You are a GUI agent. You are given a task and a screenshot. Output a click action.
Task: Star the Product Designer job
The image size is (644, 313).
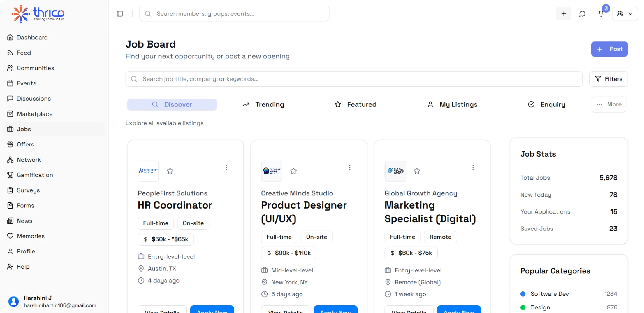(x=293, y=171)
